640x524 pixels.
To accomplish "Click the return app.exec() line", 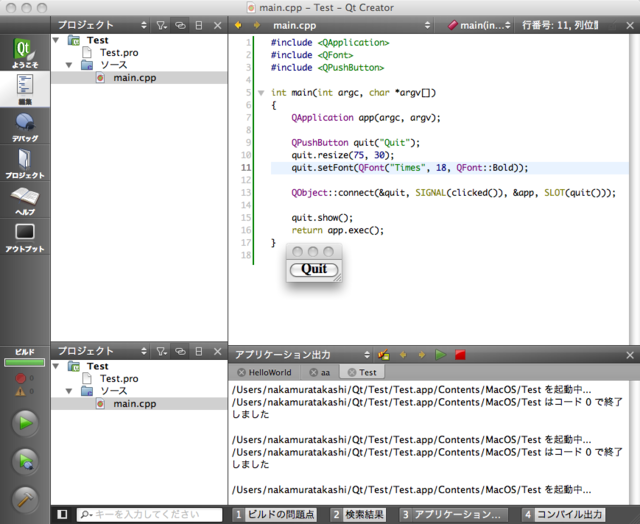I will point(338,230).
